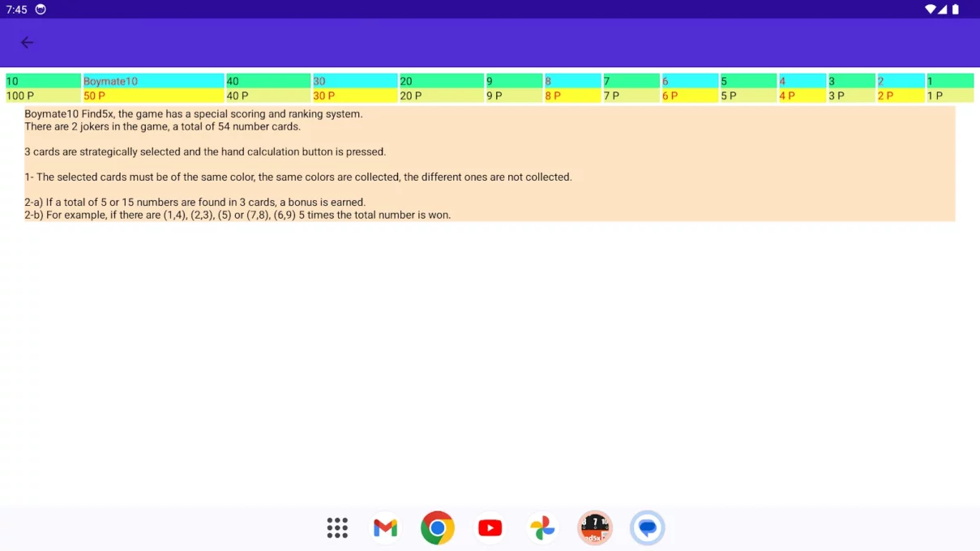Tap the line 'There are 2 jokers in the game'
980x551 pixels.
pos(162,126)
